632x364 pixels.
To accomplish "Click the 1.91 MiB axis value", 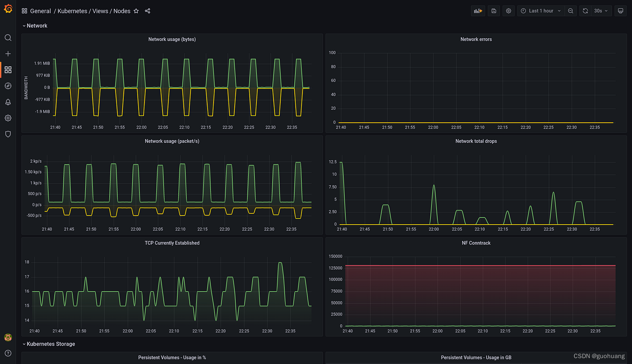I will point(42,64).
